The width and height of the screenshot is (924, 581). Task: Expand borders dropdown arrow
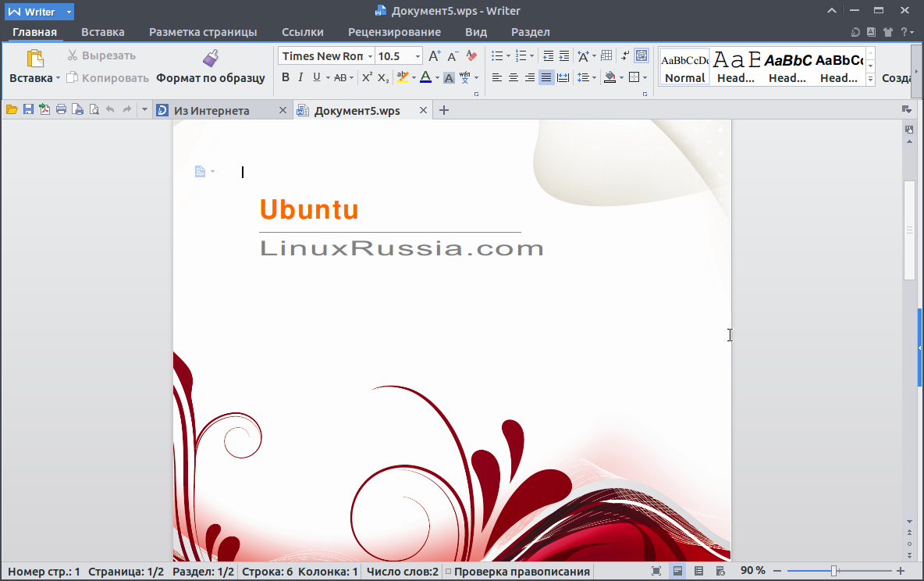(x=645, y=77)
